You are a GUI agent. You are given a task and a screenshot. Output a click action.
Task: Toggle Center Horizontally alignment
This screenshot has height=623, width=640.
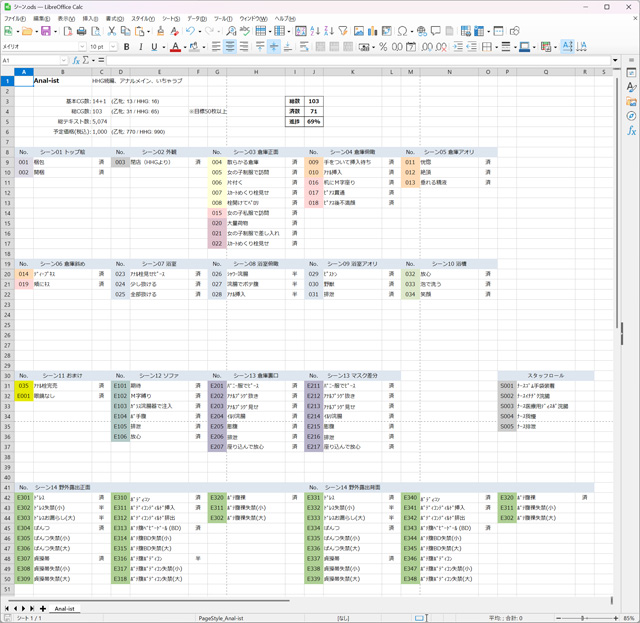pyautogui.click(x=230, y=47)
